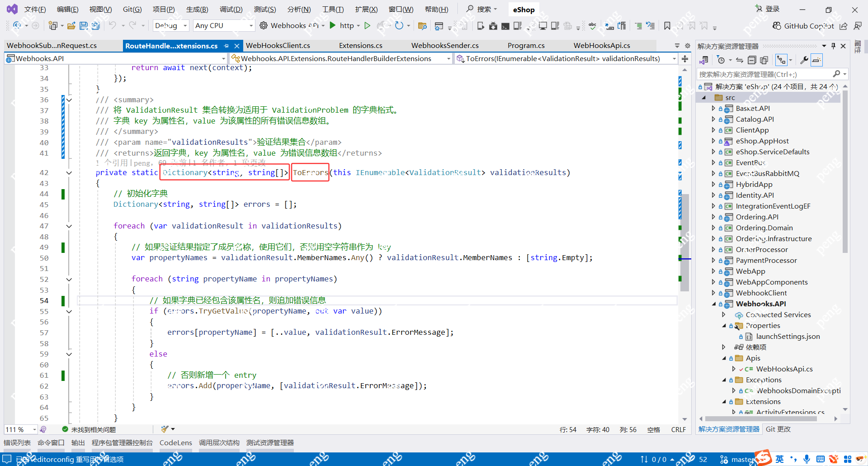Click the 登录 sign-in link
The height and width of the screenshot is (466, 868).
pyautogui.click(x=772, y=9)
